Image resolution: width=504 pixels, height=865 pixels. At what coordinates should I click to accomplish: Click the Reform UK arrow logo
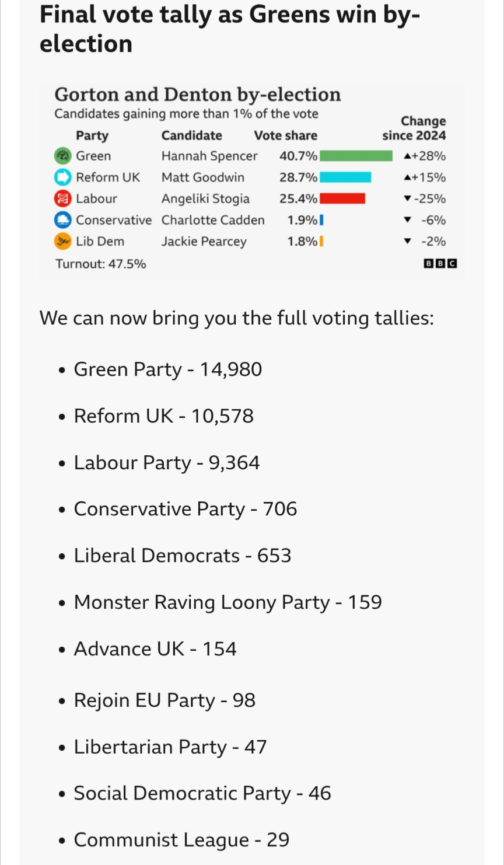pyautogui.click(x=62, y=177)
